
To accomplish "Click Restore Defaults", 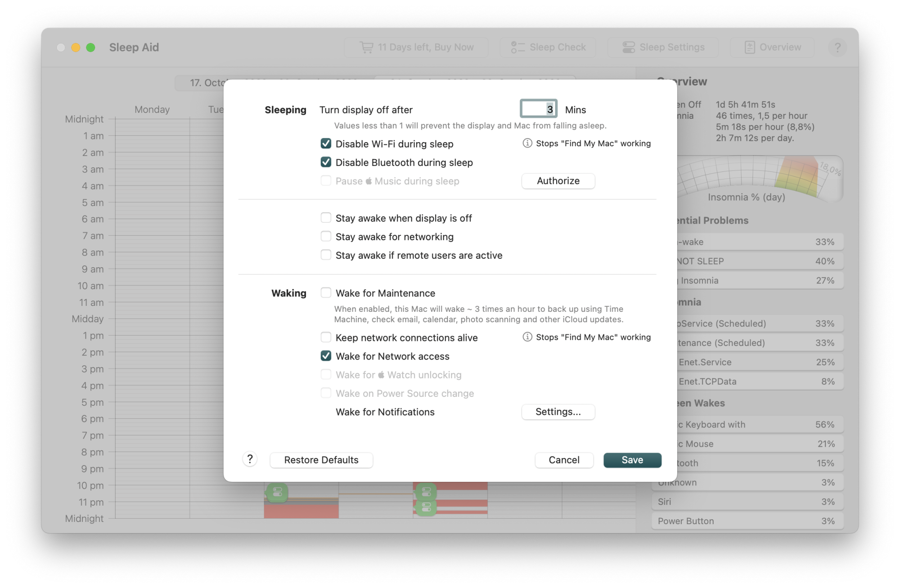I will (x=321, y=460).
